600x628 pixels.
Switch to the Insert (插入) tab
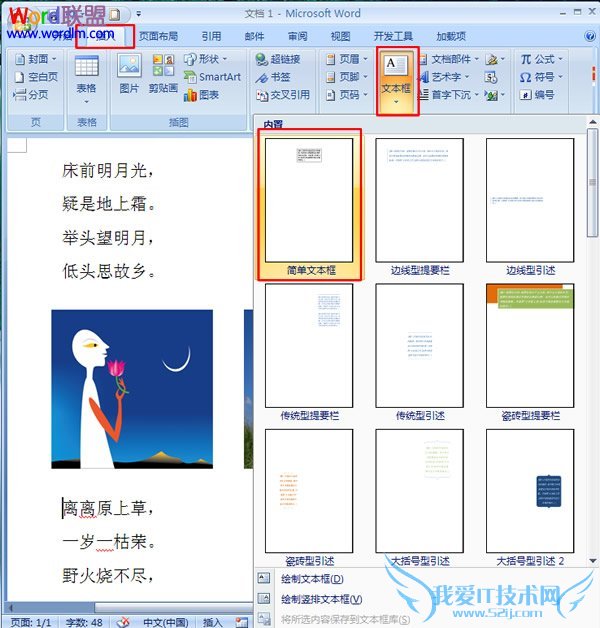(105, 36)
